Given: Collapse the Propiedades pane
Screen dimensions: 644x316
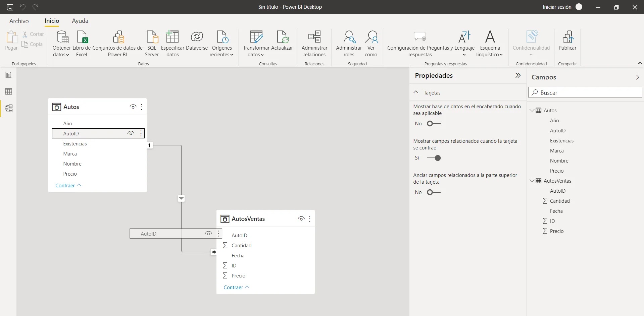Looking at the screenshot, I should 518,75.
